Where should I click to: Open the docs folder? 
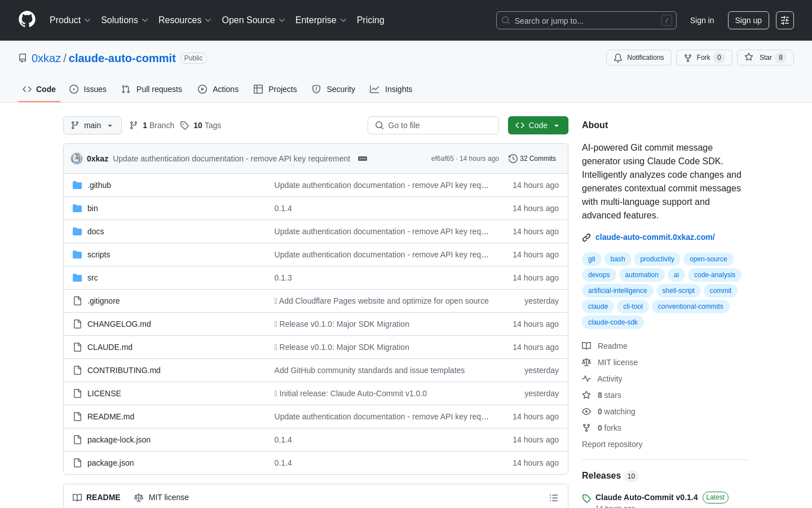(95, 231)
